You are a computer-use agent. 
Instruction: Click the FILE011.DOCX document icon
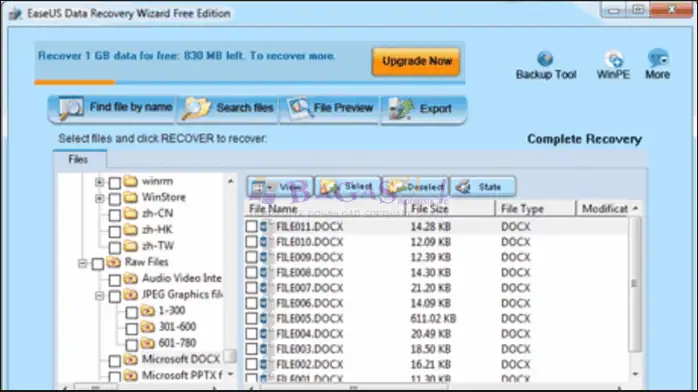[265, 226]
